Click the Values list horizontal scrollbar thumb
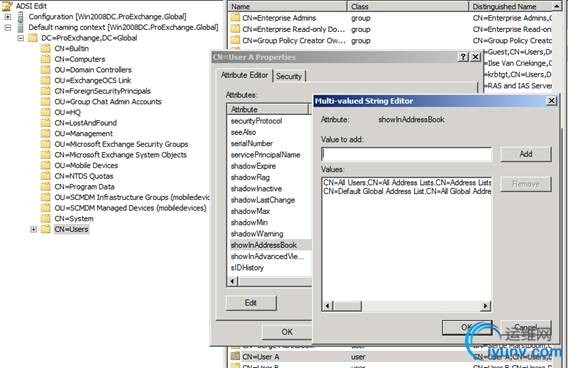This screenshot has width=568, height=368. click(347, 306)
